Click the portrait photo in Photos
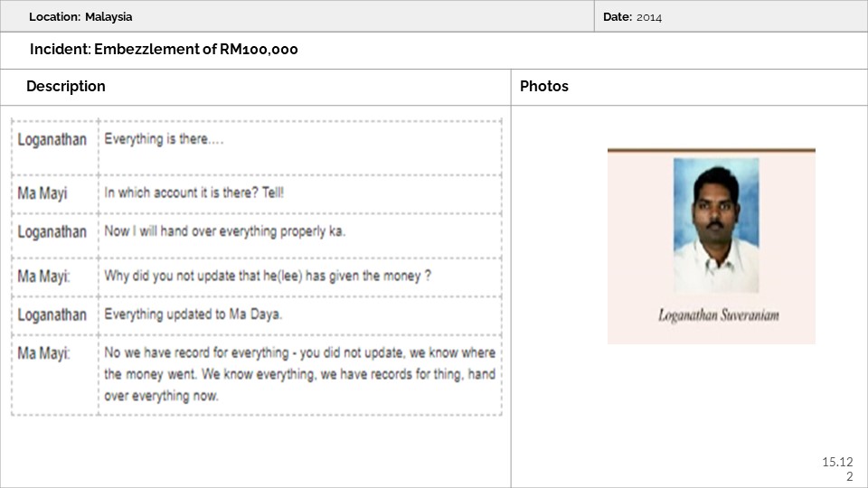 (x=716, y=225)
